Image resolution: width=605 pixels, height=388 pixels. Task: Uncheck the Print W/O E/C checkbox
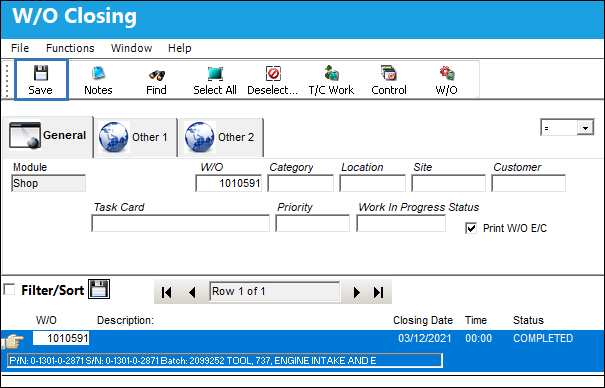point(471,228)
